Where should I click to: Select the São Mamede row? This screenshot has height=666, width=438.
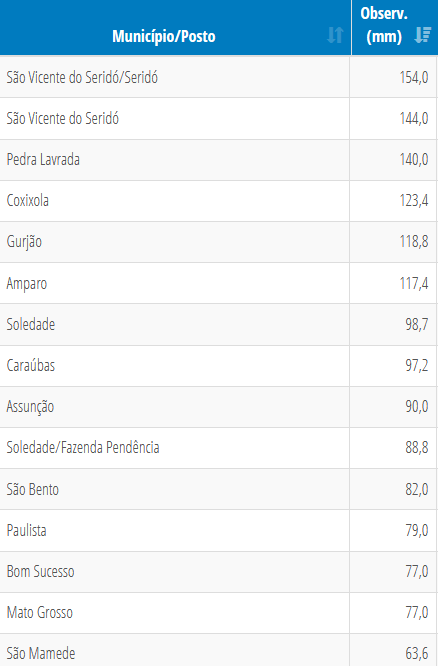[x=219, y=650]
